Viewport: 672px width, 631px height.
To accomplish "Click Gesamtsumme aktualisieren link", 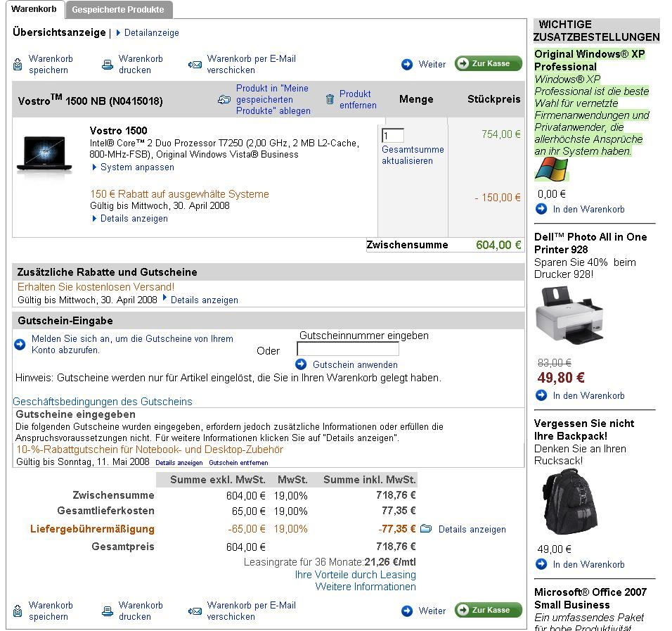I will point(413,155).
